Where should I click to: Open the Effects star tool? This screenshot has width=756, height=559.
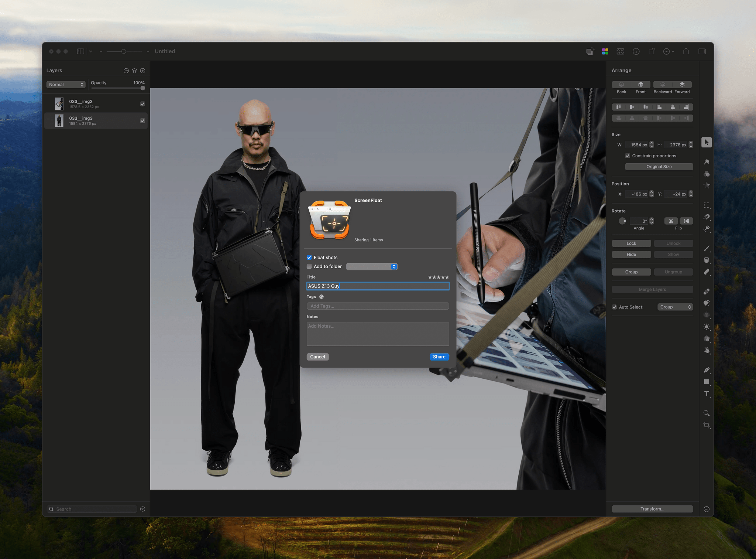pyautogui.click(x=706, y=185)
